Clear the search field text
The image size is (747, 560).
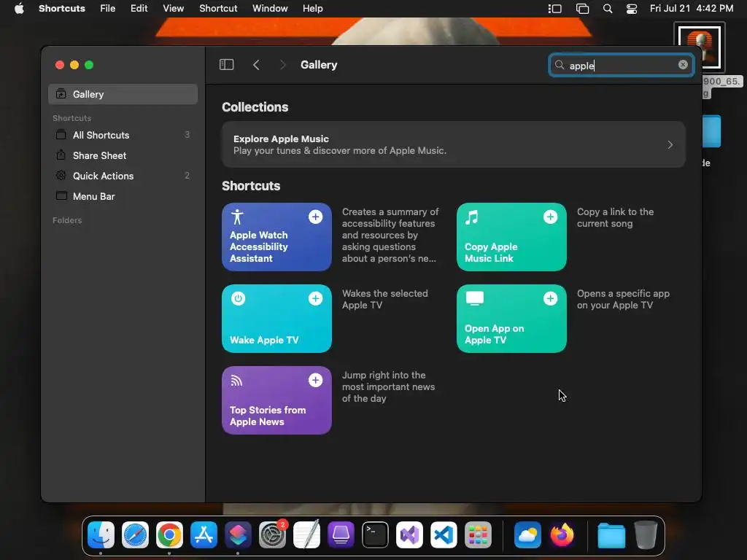coord(683,65)
